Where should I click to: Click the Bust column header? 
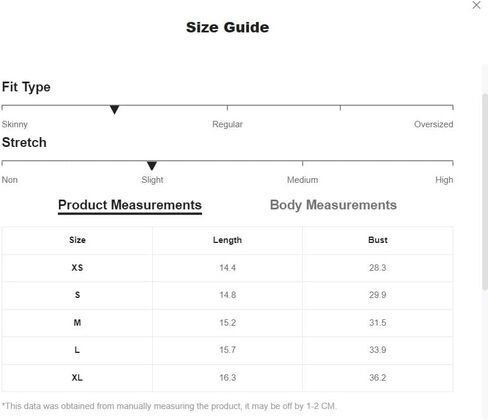(x=378, y=240)
